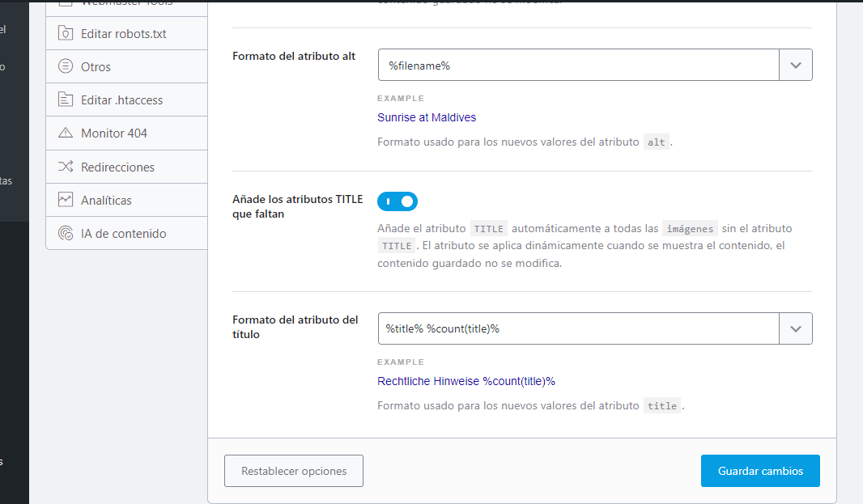Disable Añade los atributos TITLE toggle

397,201
